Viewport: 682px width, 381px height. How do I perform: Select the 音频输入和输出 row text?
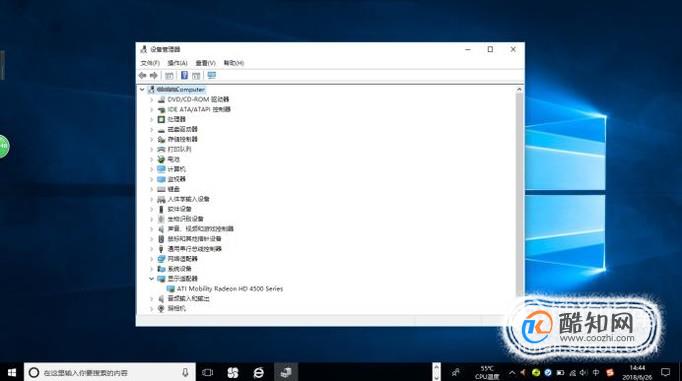188,299
